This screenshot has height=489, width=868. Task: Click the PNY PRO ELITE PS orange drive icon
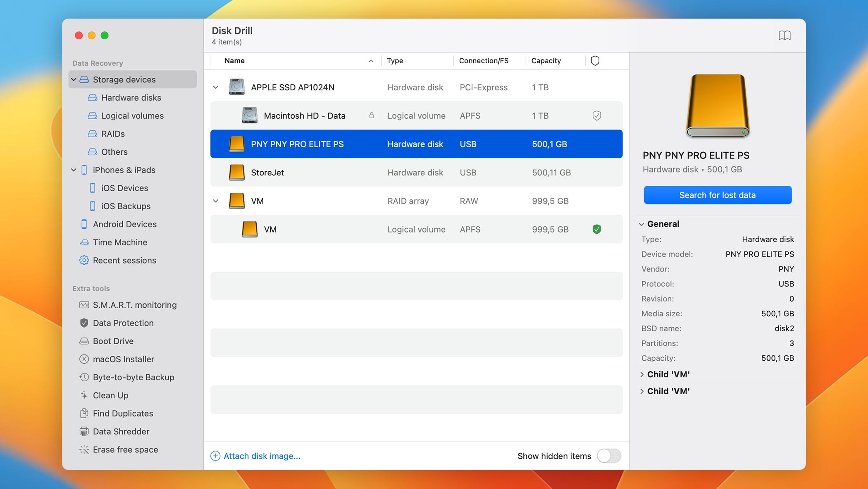[x=237, y=144]
